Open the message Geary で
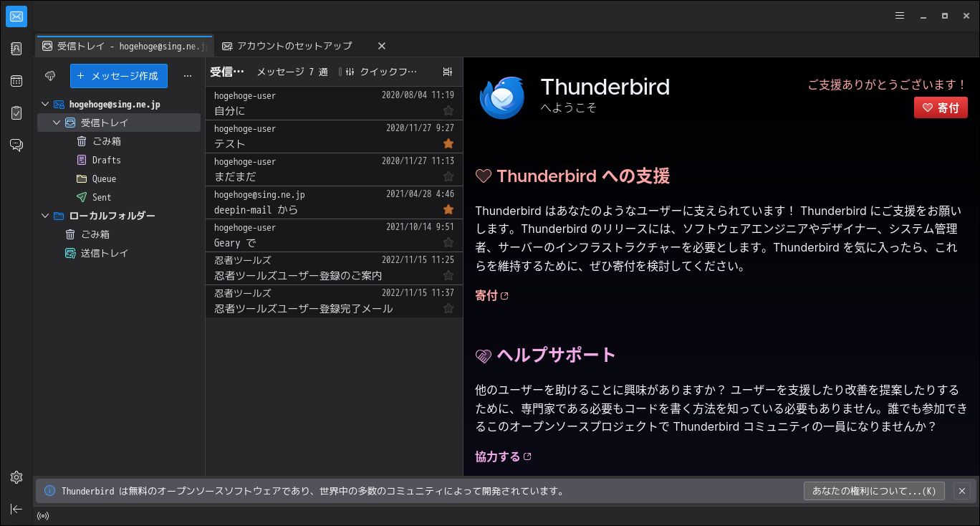The width and height of the screenshot is (980, 526). coord(334,235)
